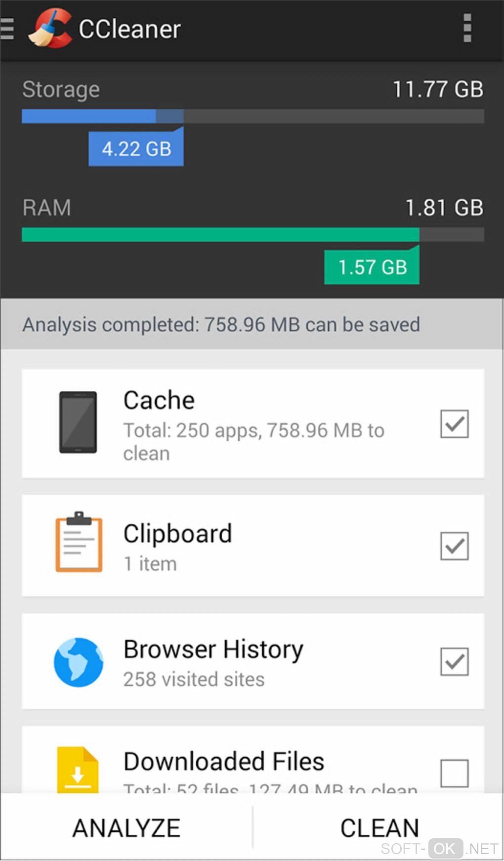504x861 pixels.
Task: Tap the Downloaded Files yellow icon
Action: [x=78, y=770]
